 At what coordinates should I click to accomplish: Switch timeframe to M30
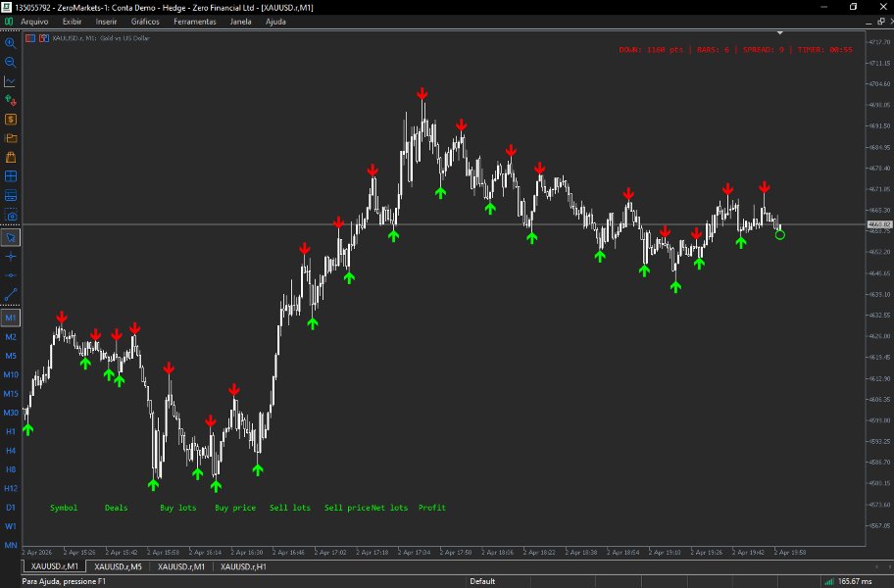(x=12, y=412)
